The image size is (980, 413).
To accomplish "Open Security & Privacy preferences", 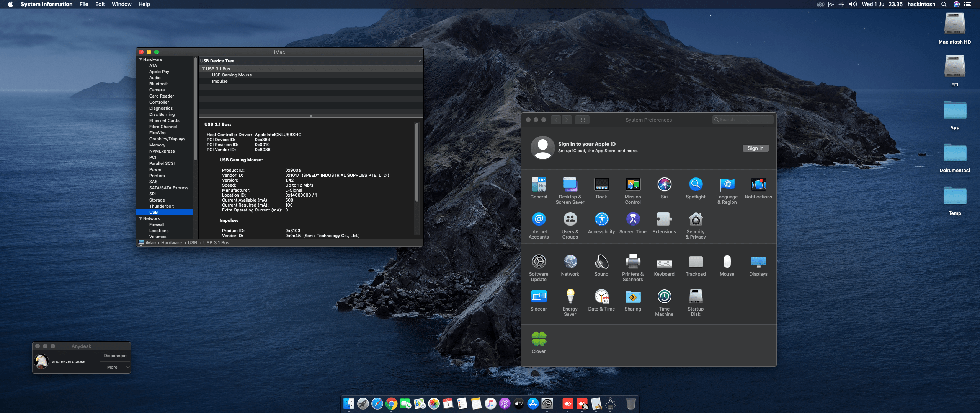I will pos(695,220).
